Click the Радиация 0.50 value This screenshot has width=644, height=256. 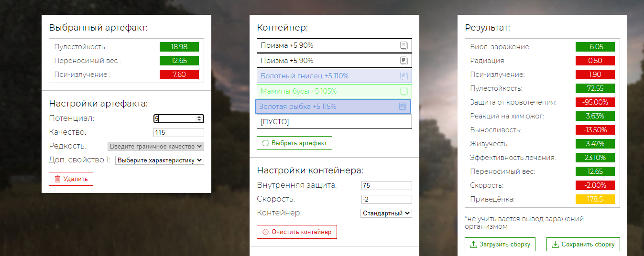pos(595,61)
